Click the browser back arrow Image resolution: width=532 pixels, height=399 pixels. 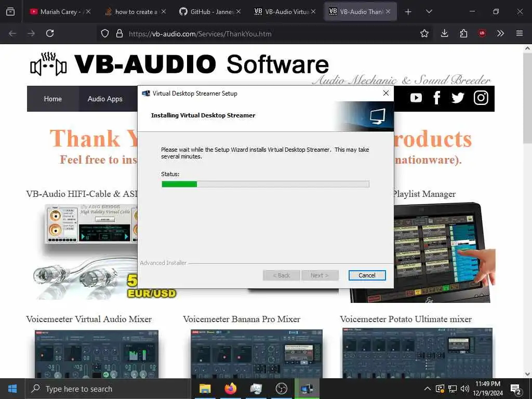tap(12, 34)
